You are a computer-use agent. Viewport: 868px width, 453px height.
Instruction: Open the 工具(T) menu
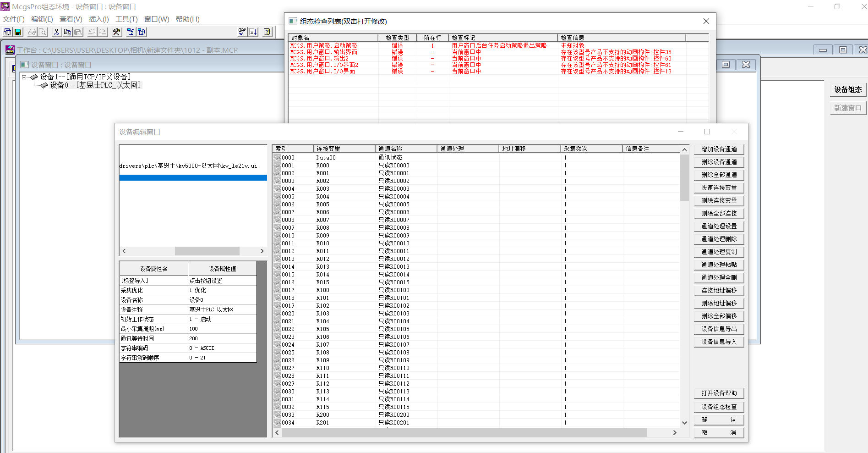point(126,19)
